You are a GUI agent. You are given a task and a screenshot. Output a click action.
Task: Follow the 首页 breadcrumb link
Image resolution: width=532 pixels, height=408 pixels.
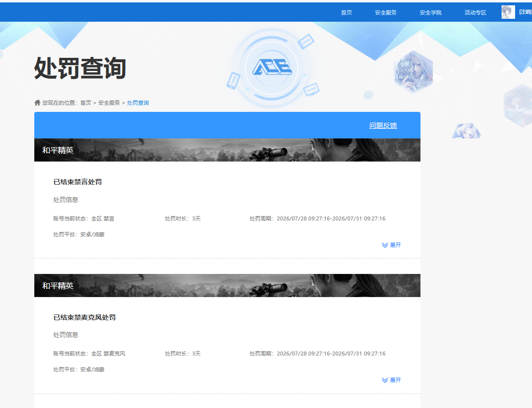click(x=85, y=103)
